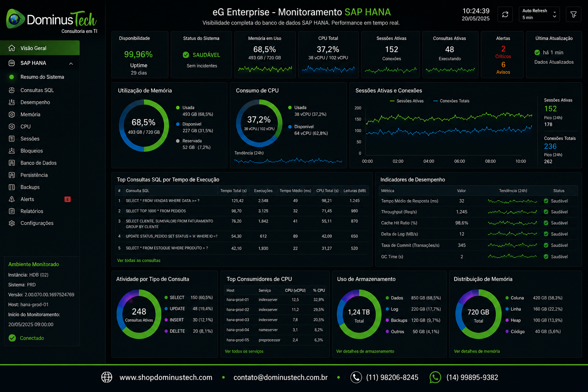Click contato@dominustech.com.br email link

[280, 377]
